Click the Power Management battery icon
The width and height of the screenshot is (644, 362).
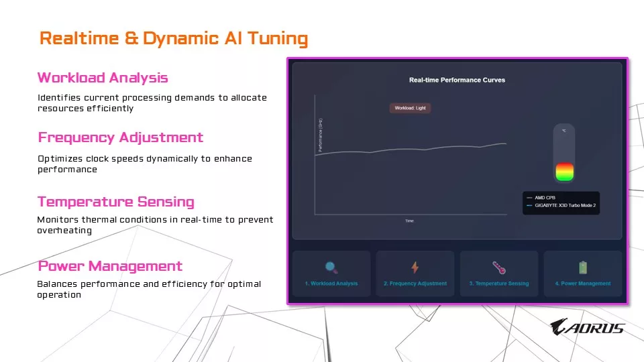pos(582,267)
